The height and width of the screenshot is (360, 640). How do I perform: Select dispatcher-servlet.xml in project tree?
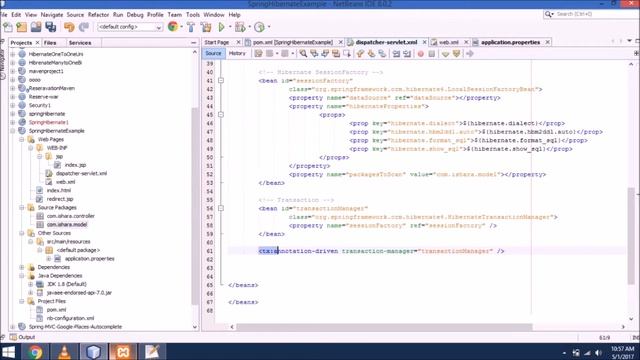click(81, 173)
